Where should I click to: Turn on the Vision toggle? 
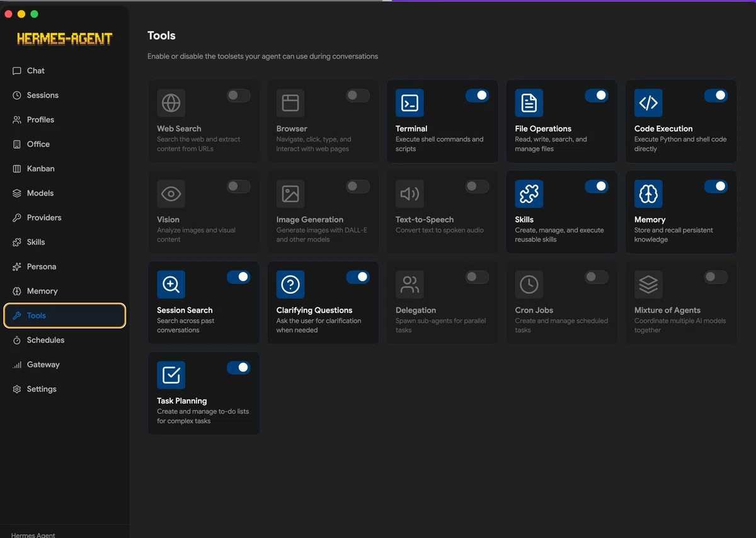(x=238, y=186)
